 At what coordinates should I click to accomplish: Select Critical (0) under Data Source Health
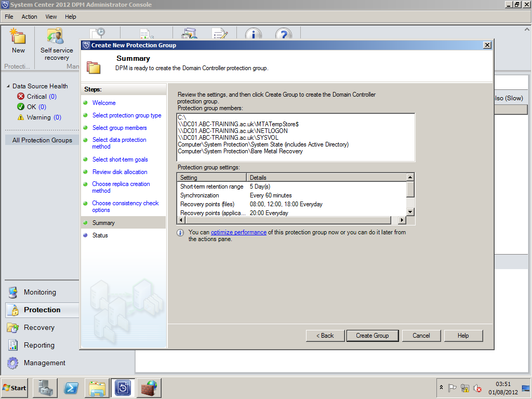point(37,96)
